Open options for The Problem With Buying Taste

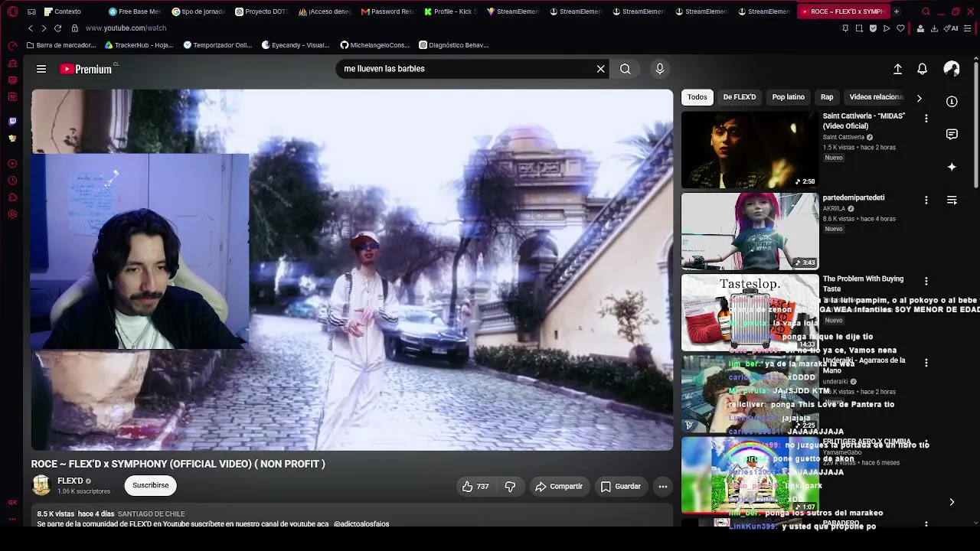click(926, 281)
